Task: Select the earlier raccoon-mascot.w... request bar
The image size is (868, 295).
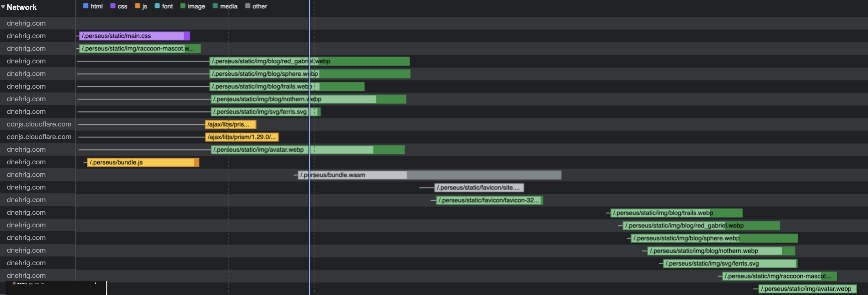Action: [x=140, y=48]
